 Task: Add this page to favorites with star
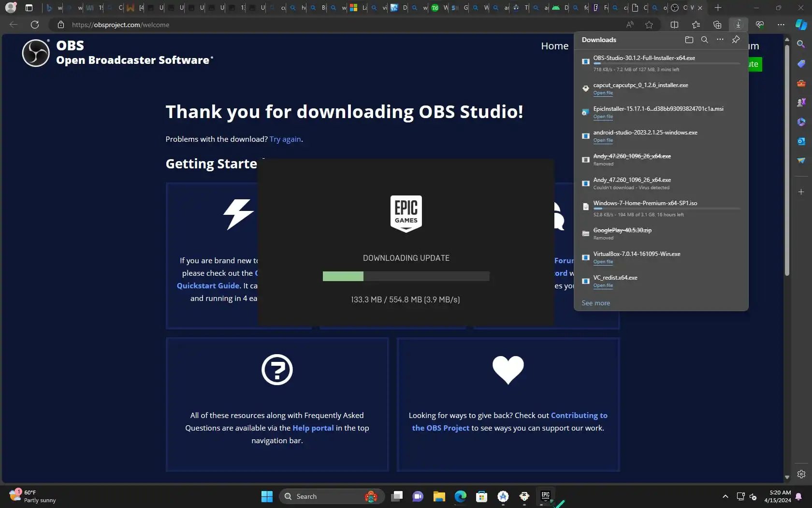pyautogui.click(x=649, y=25)
